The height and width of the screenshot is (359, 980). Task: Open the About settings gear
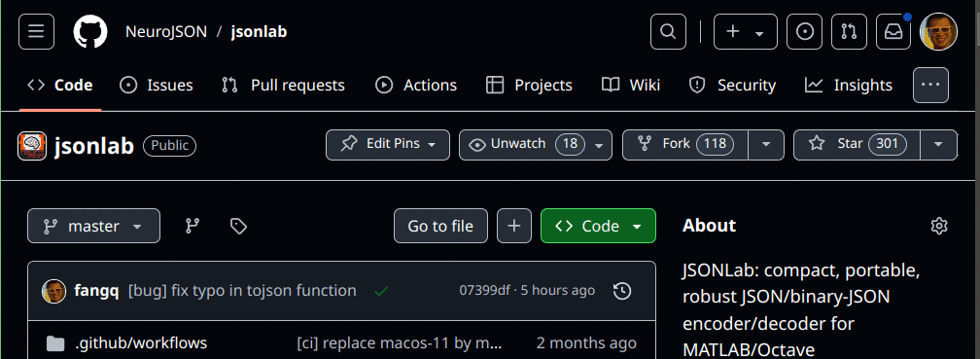(x=939, y=226)
